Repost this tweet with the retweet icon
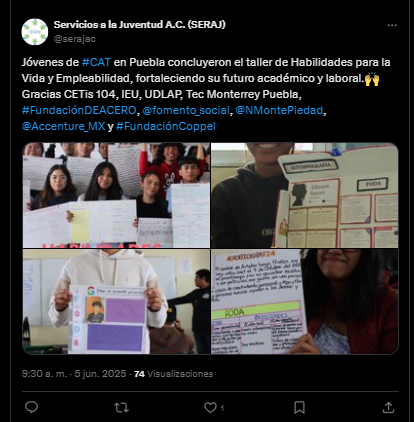Screen dimensions: 414x422 coord(121,407)
